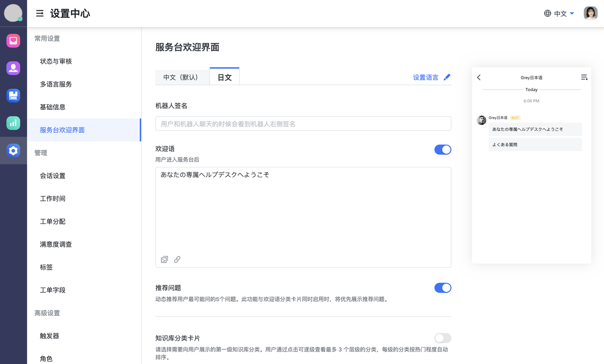Open the green analytics bar-chart icon

[13, 123]
